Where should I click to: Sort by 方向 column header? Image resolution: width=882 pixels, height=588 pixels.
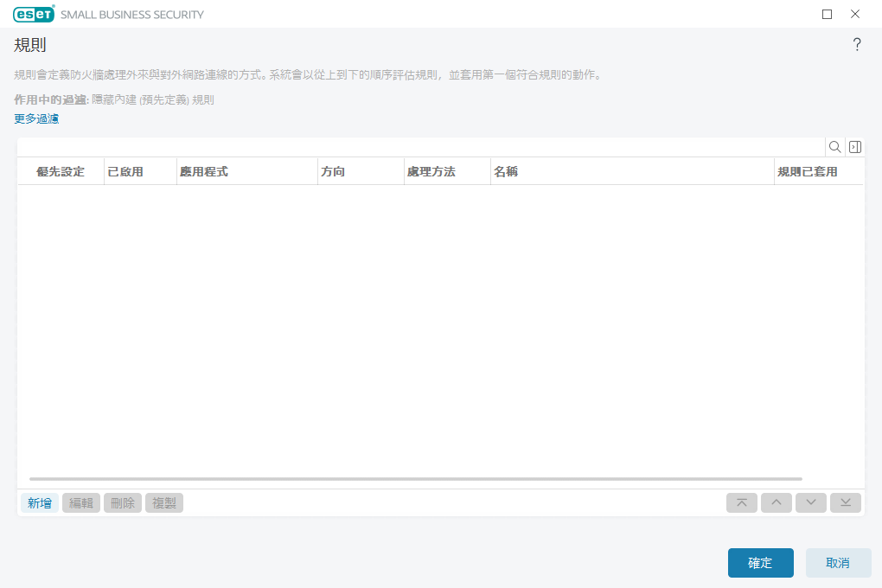tap(361, 171)
